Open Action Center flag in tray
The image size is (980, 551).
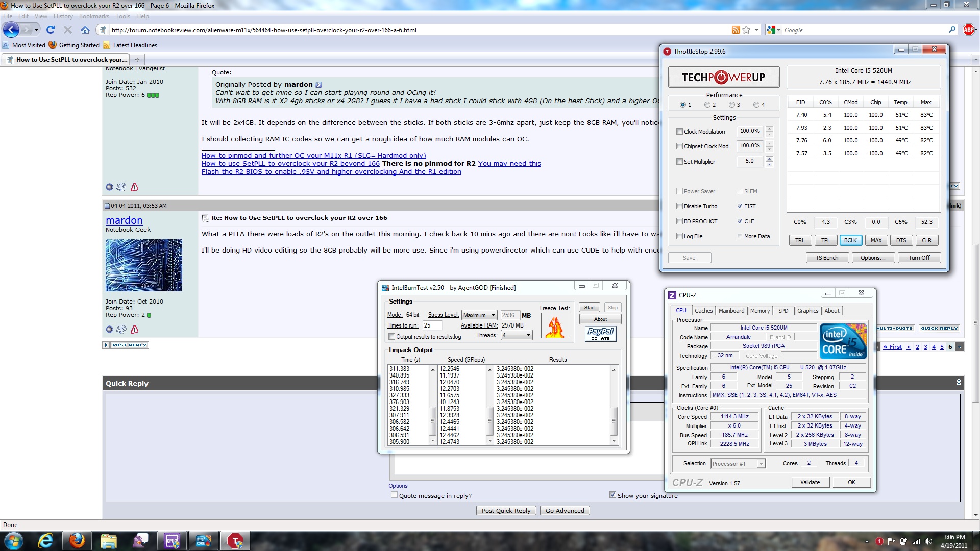pos(891,541)
